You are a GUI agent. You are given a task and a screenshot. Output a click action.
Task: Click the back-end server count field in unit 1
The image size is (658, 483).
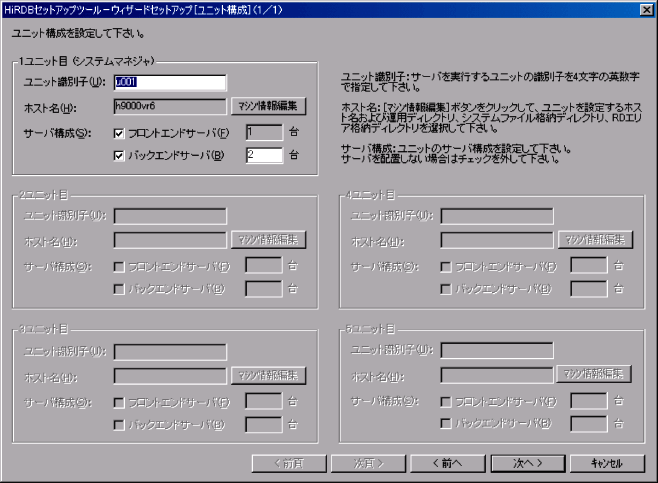pyautogui.click(x=264, y=155)
